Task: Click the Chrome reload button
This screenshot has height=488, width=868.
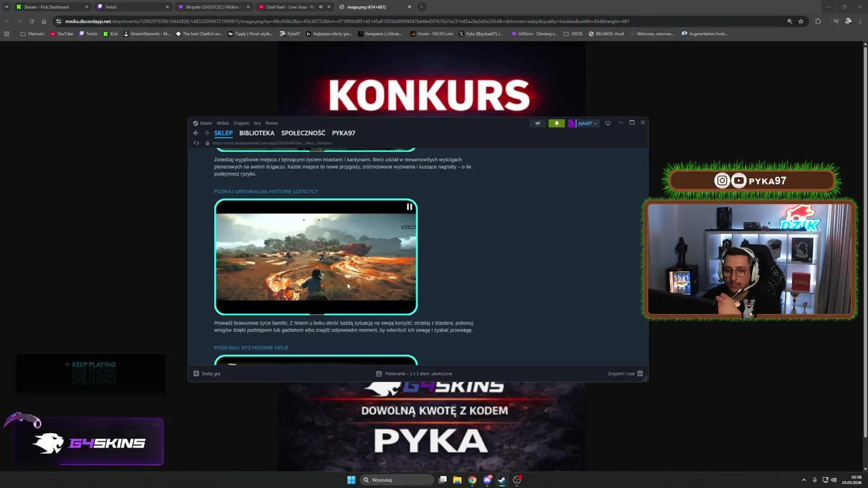Action: pyautogui.click(x=31, y=21)
